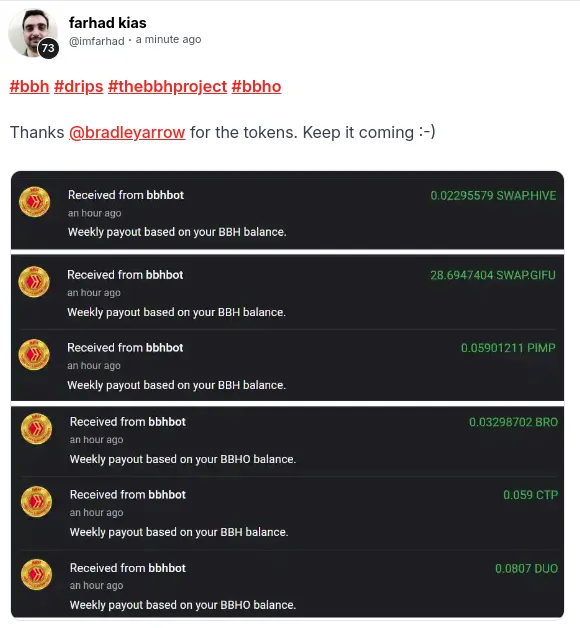580x628 pixels.
Task: Open the #bbho hashtag
Action: tap(256, 87)
